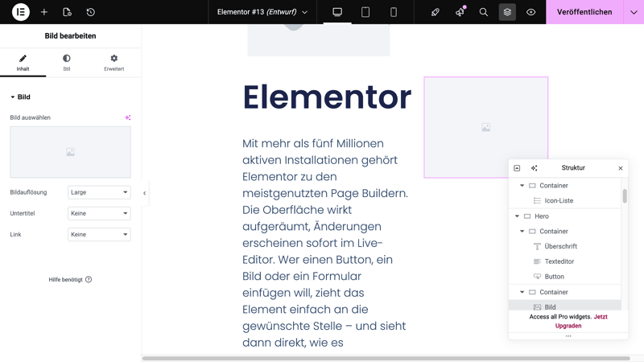Image resolution: width=644 pixels, height=362 pixels.
Task: Switch to the Erweitert tab
Action: click(x=114, y=63)
